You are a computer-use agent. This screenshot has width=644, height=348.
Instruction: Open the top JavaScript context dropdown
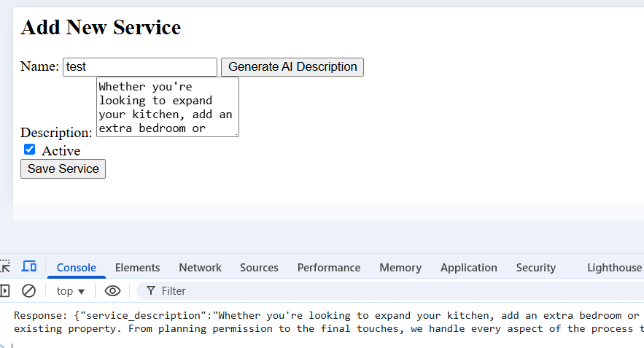click(x=71, y=291)
